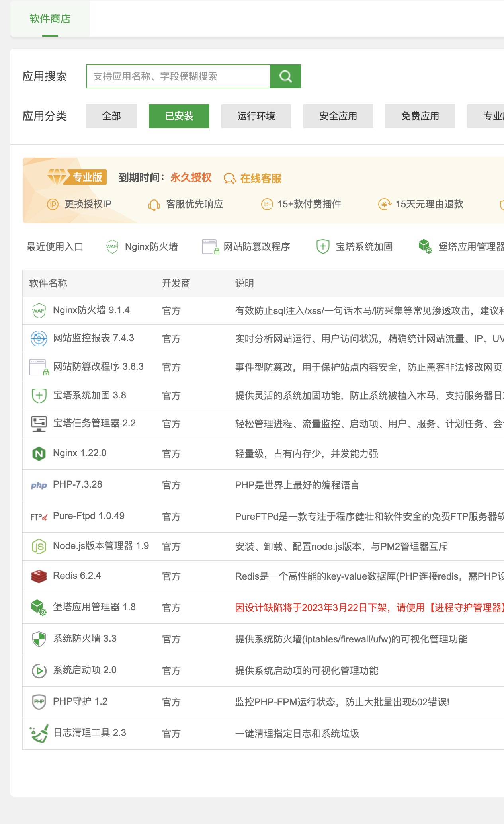Click the 更换授权IP icon
The image size is (504, 824).
pyautogui.click(x=53, y=205)
